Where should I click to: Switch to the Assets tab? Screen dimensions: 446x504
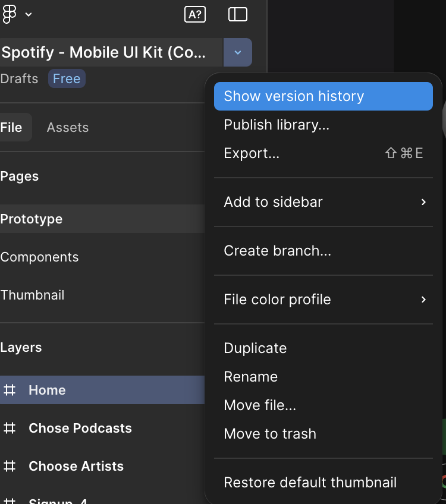point(68,128)
